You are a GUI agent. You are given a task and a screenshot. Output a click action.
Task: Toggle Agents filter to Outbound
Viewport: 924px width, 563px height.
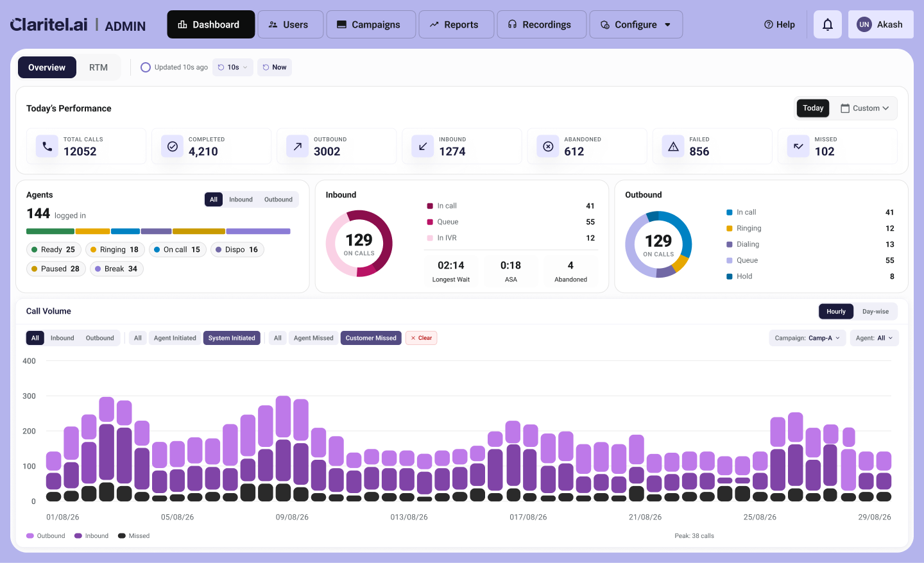[278, 199]
